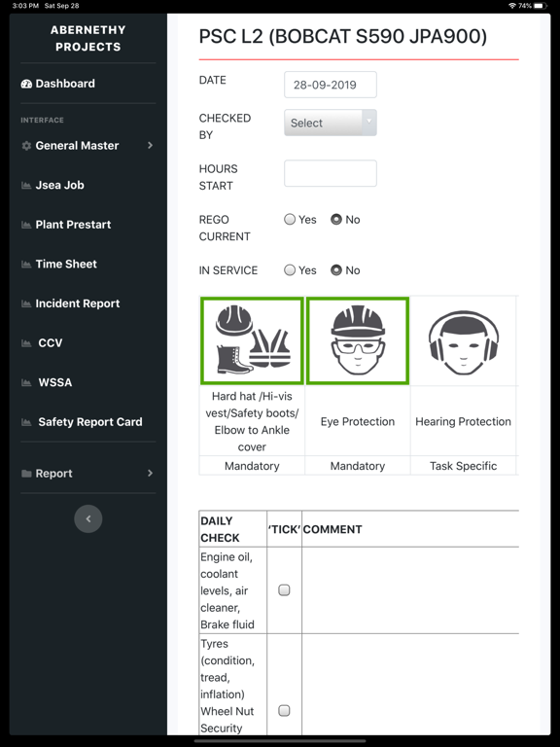The width and height of the screenshot is (560, 747).
Task: Click the Safety Report Card chart icon
Action: 26,422
